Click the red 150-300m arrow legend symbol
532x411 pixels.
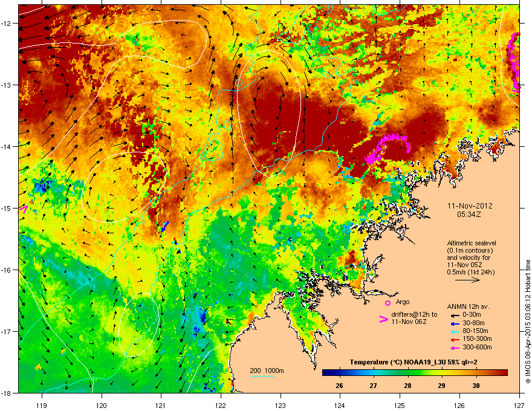455,339
